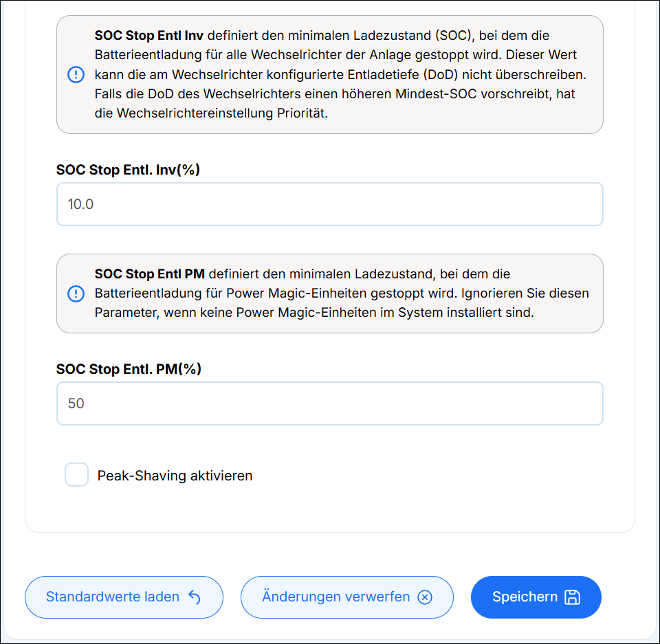Click the SOC Stop Entl. Inv(%) field label
The height and width of the screenshot is (644, 660).
tap(128, 170)
